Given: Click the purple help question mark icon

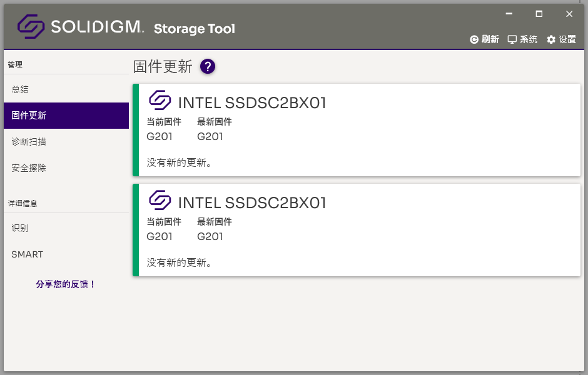Looking at the screenshot, I should click(208, 66).
